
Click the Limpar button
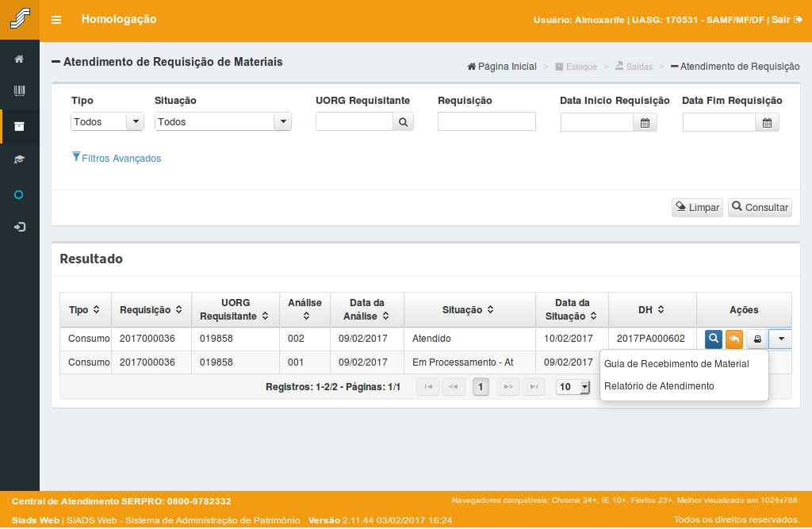pos(697,207)
